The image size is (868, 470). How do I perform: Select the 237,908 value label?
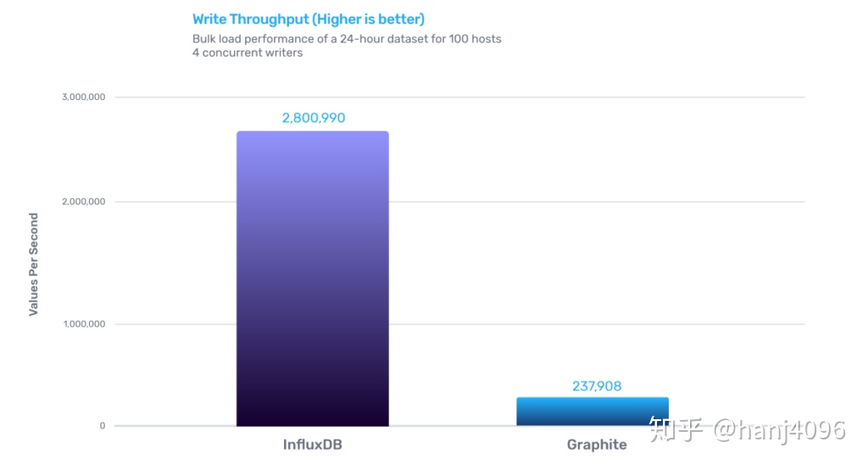pyautogui.click(x=597, y=386)
